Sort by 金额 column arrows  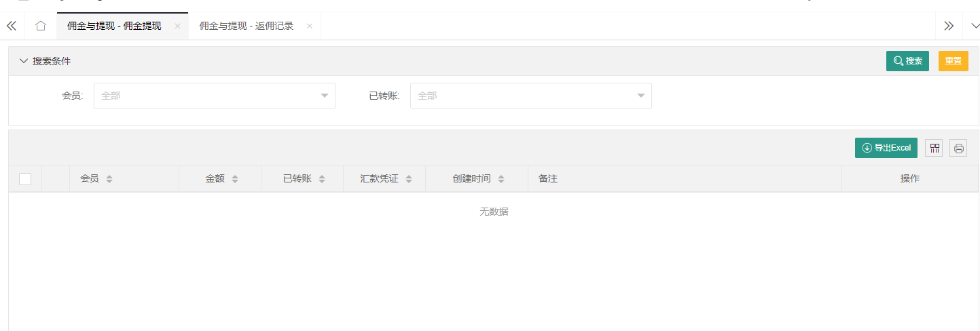[235, 179]
